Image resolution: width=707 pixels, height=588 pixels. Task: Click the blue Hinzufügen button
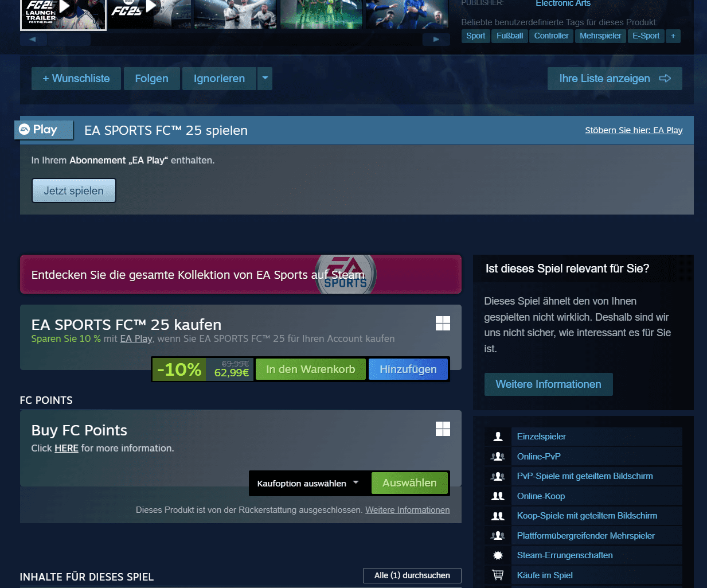coord(408,369)
